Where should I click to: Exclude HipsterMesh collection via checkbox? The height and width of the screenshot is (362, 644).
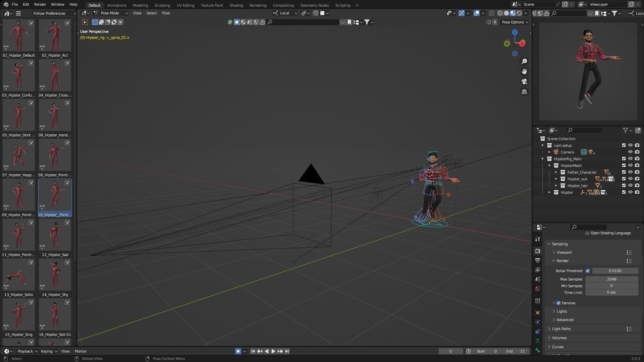click(x=624, y=166)
